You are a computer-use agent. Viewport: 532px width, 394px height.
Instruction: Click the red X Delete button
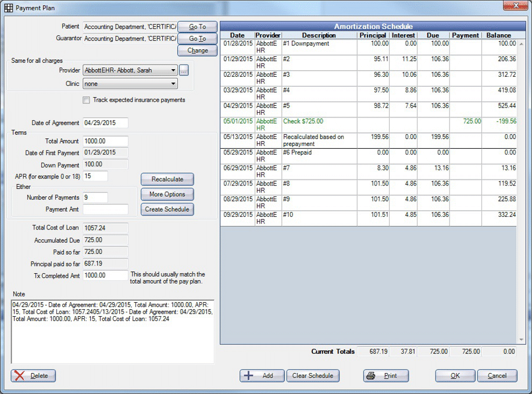(x=34, y=375)
